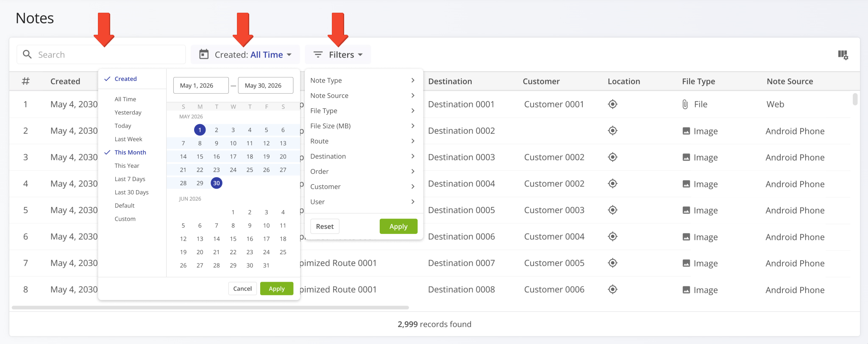Click the calendar icon beside Created
This screenshot has width=868, height=344.
pos(204,54)
